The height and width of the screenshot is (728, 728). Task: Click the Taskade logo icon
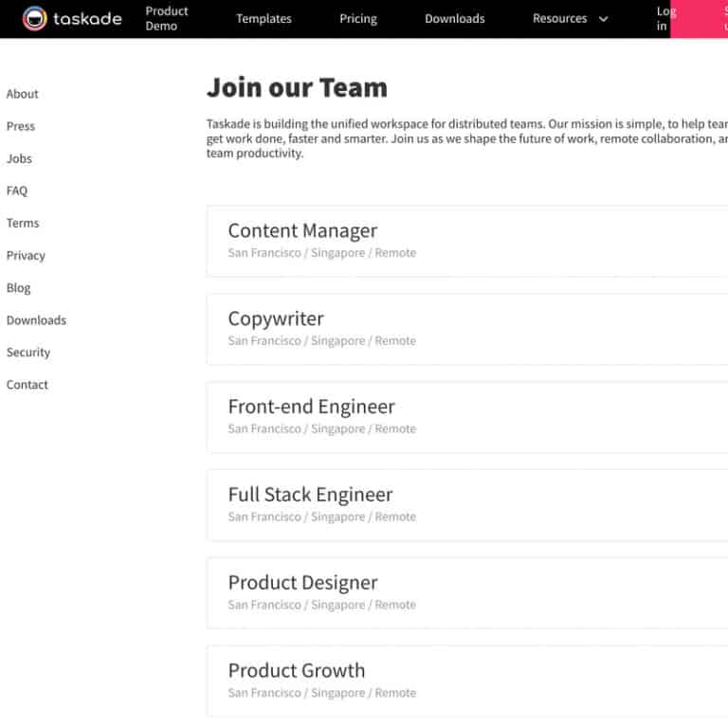[35, 19]
